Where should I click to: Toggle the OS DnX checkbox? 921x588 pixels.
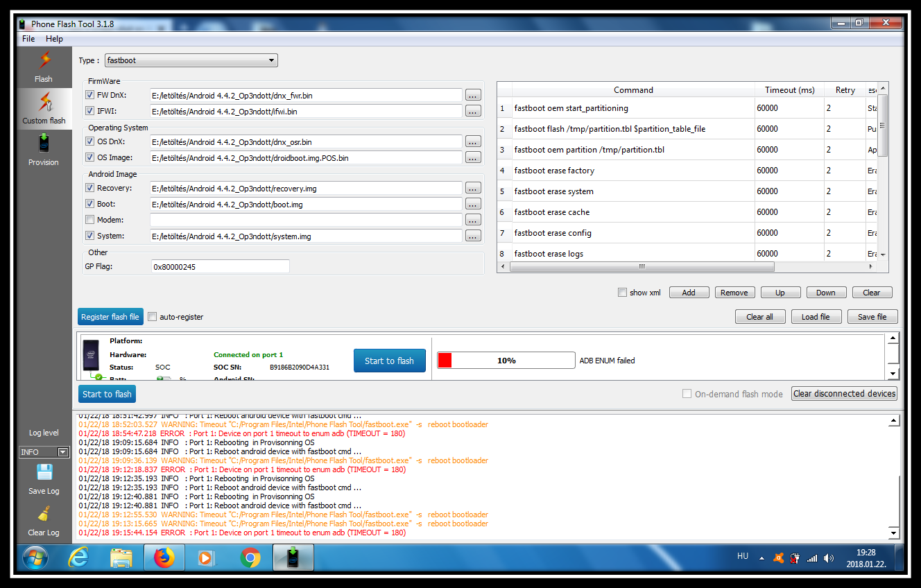pyautogui.click(x=89, y=141)
